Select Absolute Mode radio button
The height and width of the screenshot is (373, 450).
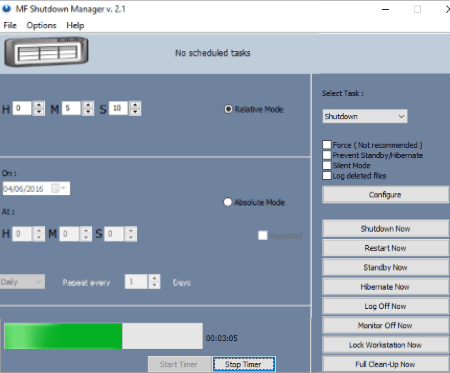228,202
